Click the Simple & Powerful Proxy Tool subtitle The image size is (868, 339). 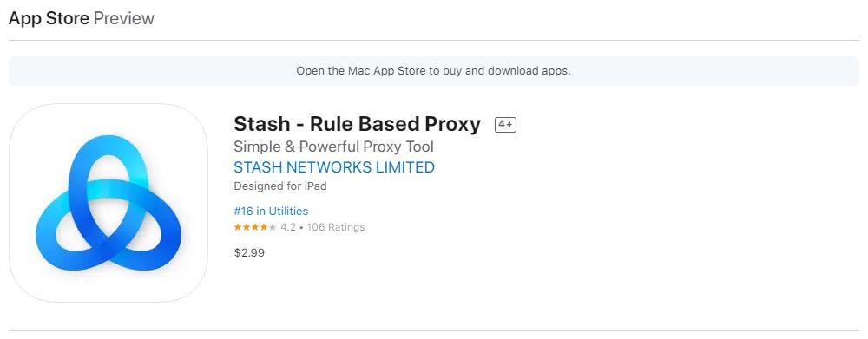tap(334, 147)
